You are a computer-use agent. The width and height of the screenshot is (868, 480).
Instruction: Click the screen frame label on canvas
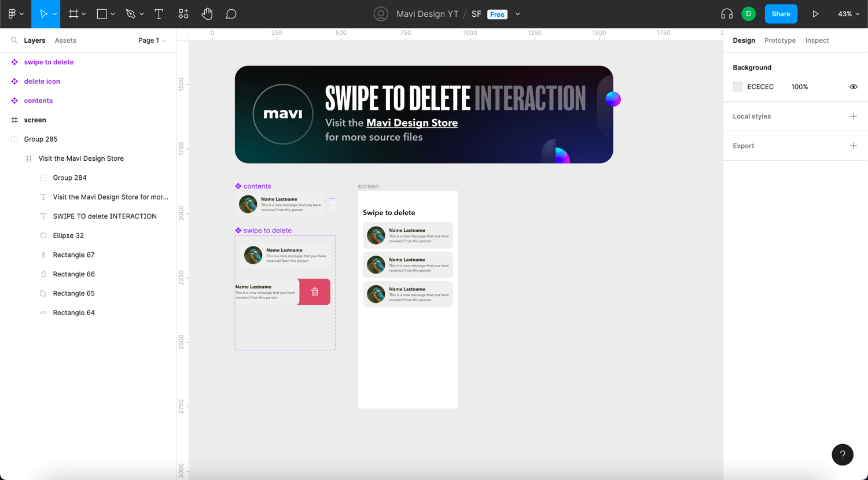point(368,186)
